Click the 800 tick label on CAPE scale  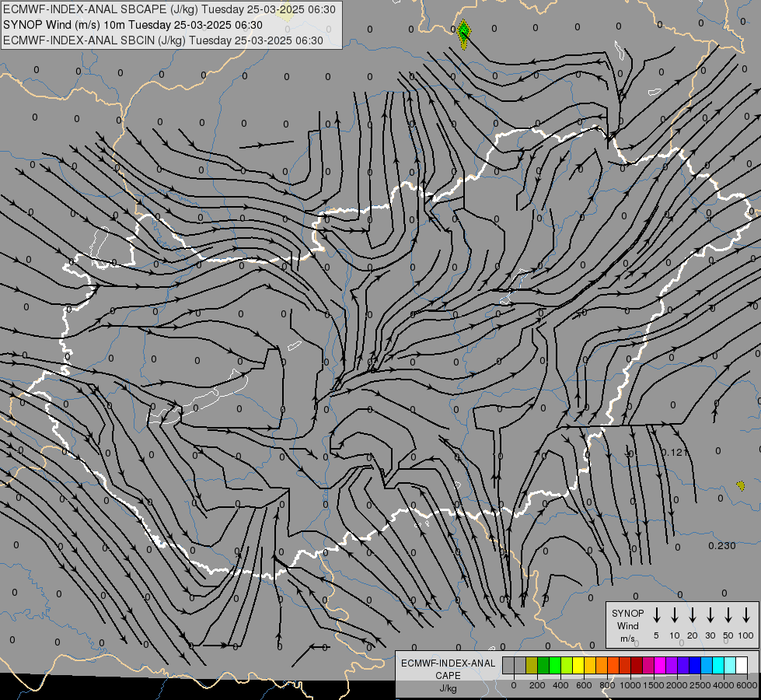[x=607, y=685]
